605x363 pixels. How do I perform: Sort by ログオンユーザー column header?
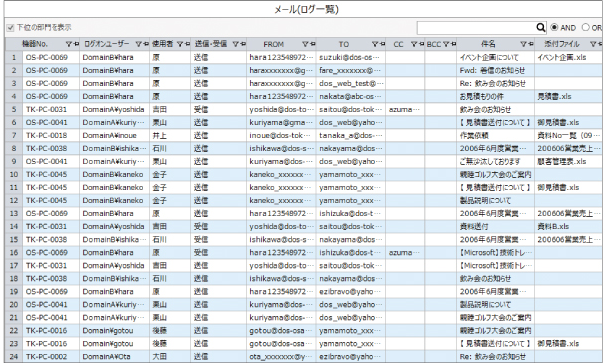(x=107, y=44)
